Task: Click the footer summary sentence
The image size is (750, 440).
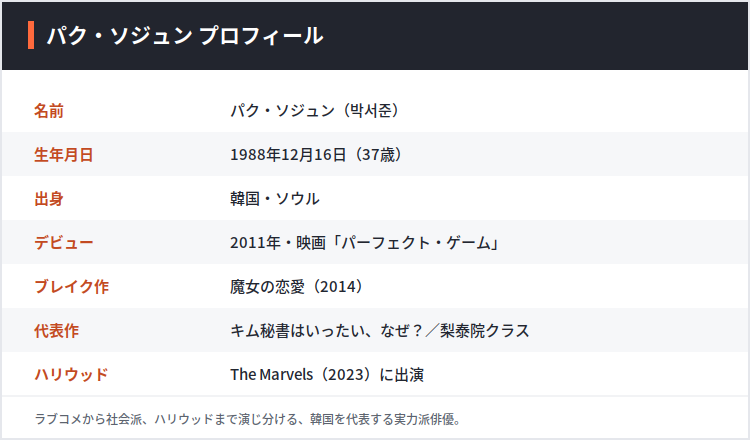Action: (248, 419)
